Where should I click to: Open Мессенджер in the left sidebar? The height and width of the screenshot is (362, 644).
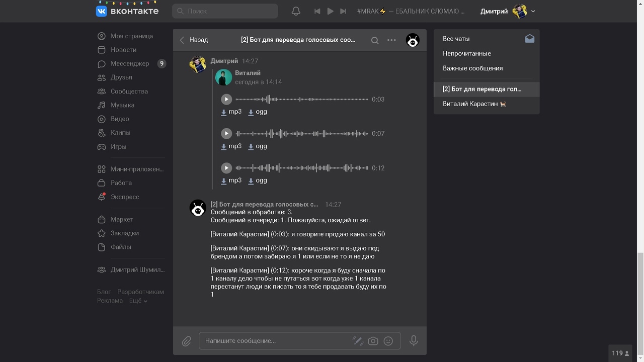[130, 64]
